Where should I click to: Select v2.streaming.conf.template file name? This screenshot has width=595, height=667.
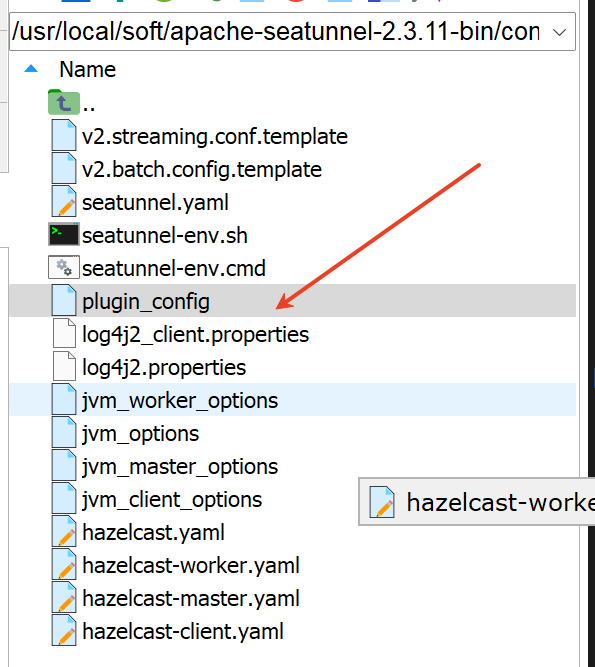coord(215,137)
